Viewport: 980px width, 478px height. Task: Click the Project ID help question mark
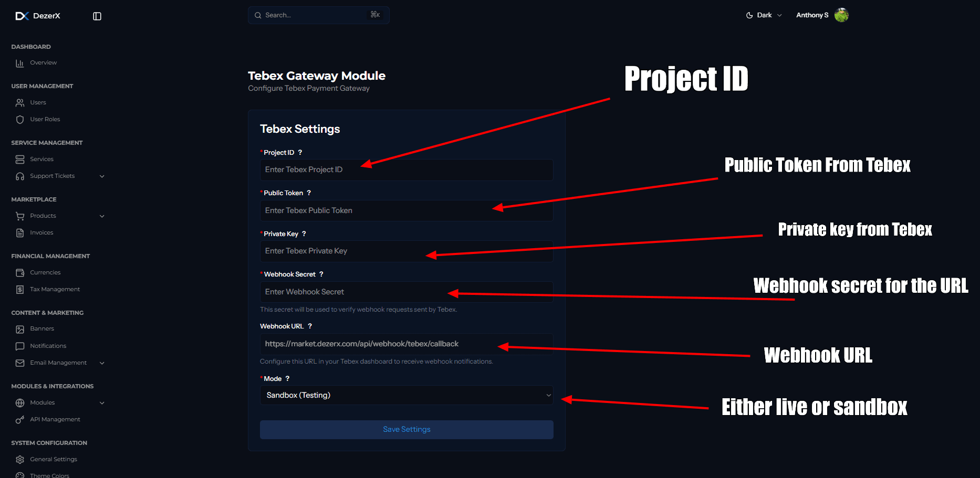[300, 153]
